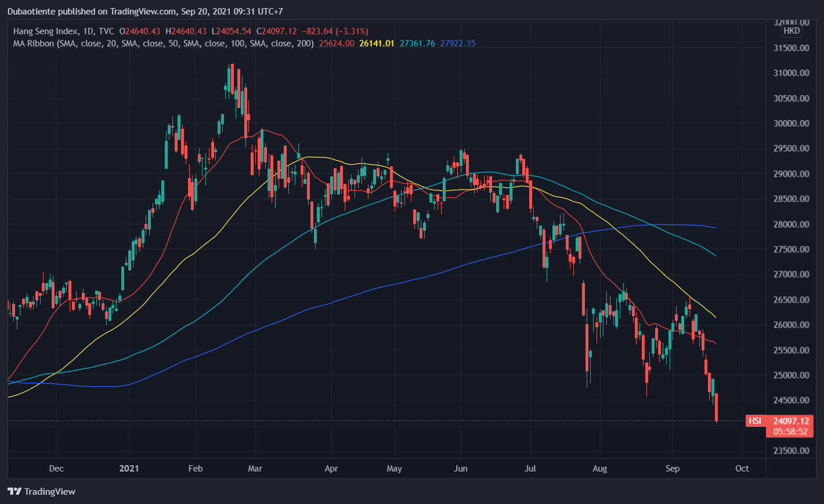
Task: Click the 29000.00 price axis label
Action: pos(791,174)
